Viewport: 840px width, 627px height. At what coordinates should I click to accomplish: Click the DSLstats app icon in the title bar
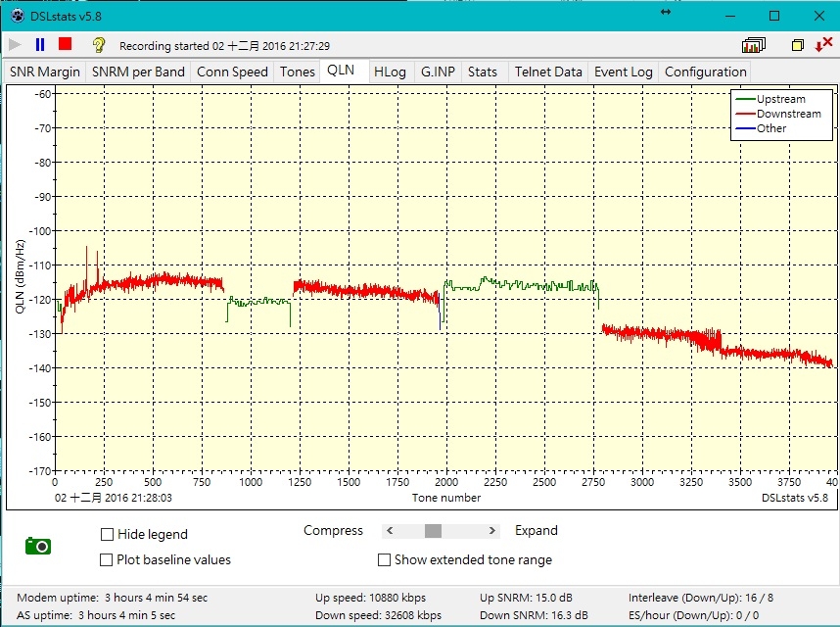point(18,16)
